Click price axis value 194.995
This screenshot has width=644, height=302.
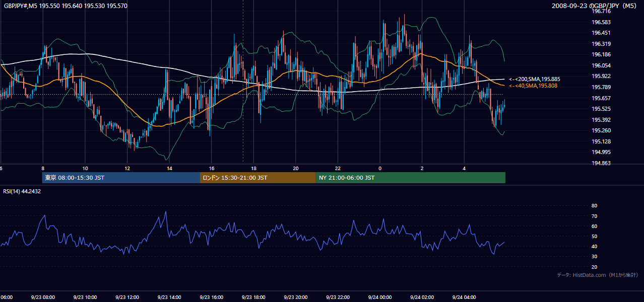click(x=601, y=152)
